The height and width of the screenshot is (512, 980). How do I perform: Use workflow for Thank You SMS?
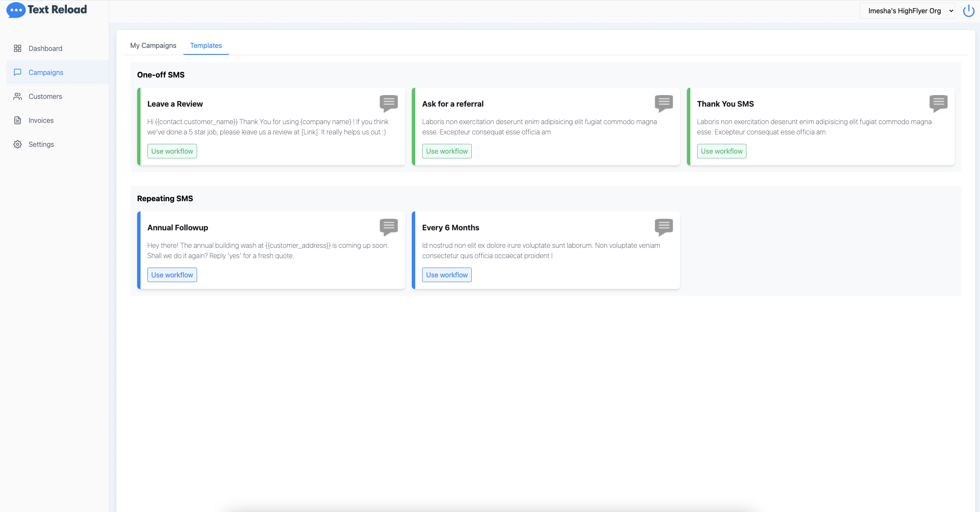tap(721, 151)
